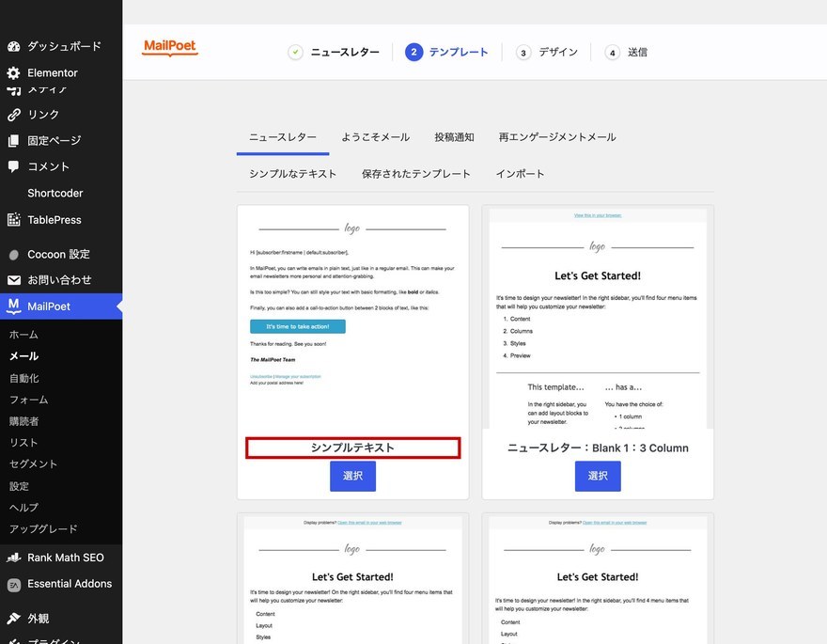Screen dimensions: 827x644
Task: Click the シンプルテキスト template title
Action: (x=352, y=448)
